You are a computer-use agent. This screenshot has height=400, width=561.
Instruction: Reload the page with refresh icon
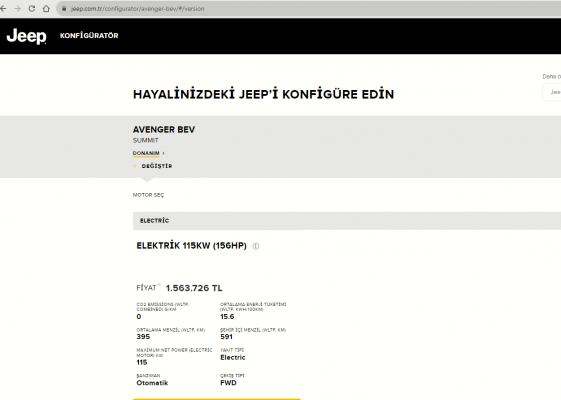(31, 9)
